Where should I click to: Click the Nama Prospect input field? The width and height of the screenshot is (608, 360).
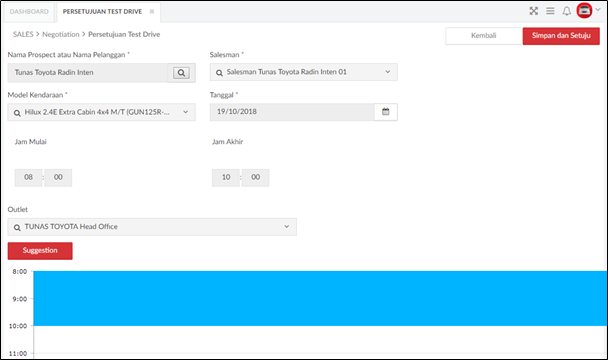coord(88,73)
